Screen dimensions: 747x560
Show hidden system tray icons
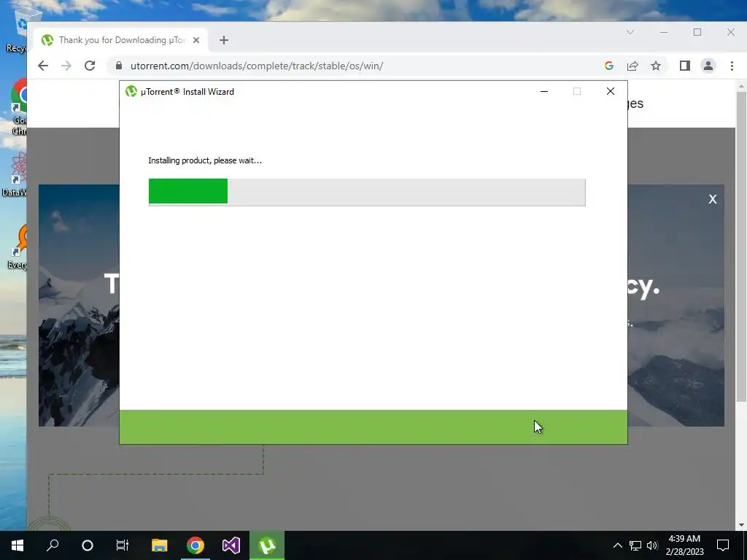click(617, 545)
